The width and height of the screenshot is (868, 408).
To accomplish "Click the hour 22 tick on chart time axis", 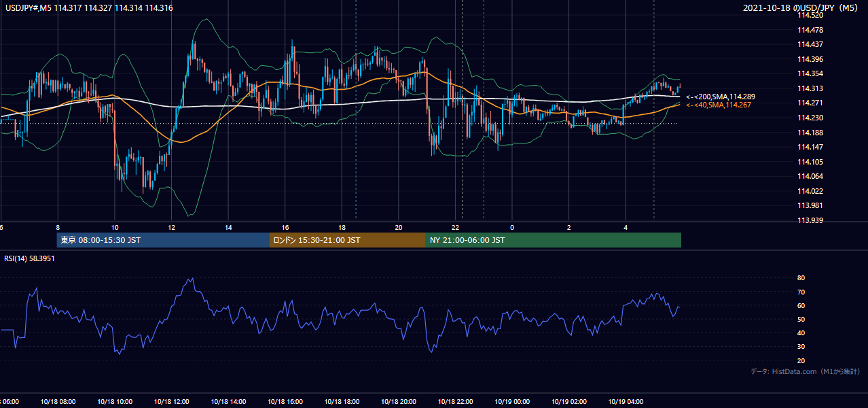I will [x=455, y=227].
